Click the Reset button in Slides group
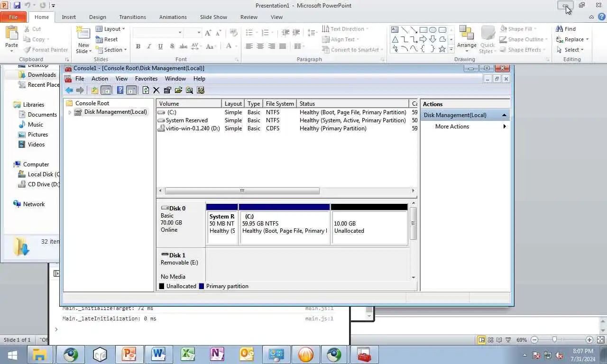Image resolution: width=607 pixels, height=364 pixels. [x=107, y=39]
